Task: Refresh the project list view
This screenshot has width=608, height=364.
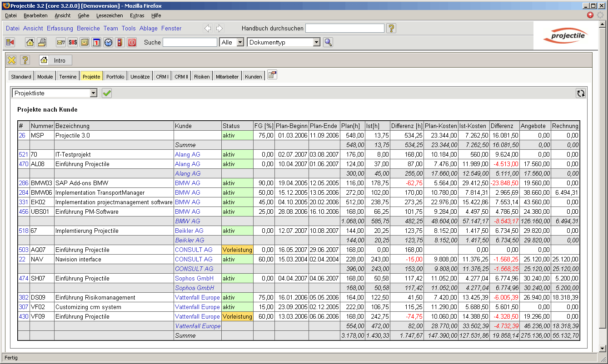Action: 580,93
